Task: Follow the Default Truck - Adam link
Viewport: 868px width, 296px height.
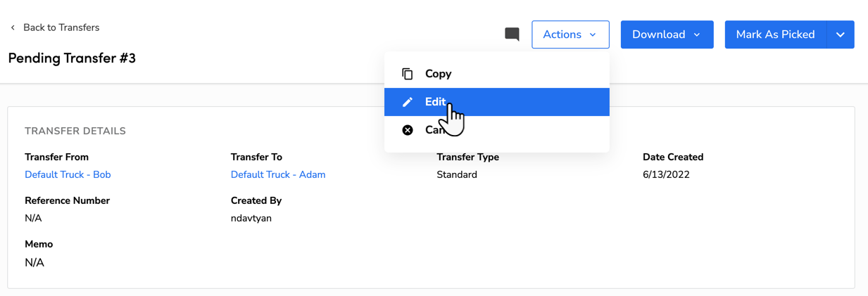Action: 278,174
